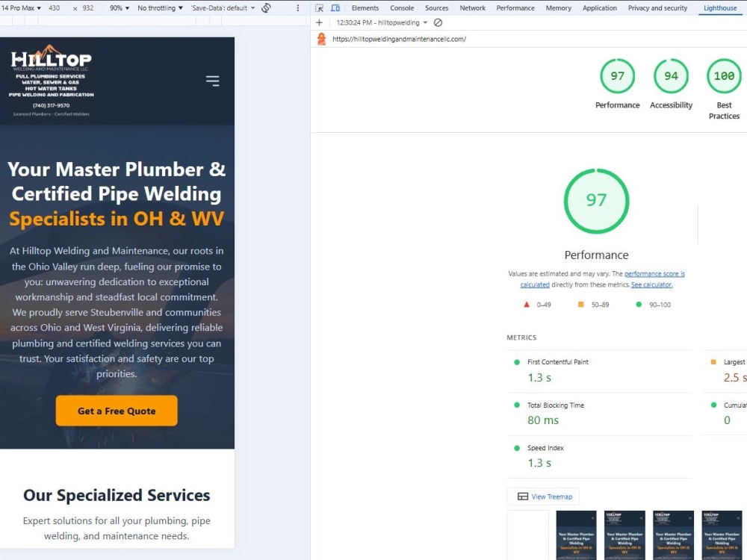Screen dimensions: 747x560
Task: Click the small 97 Performance score gauge
Action: pos(618,75)
